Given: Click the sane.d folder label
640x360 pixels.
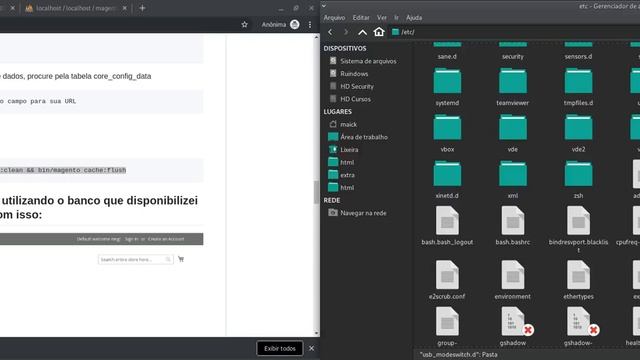Looking at the screenshot, I should point(447,56).
